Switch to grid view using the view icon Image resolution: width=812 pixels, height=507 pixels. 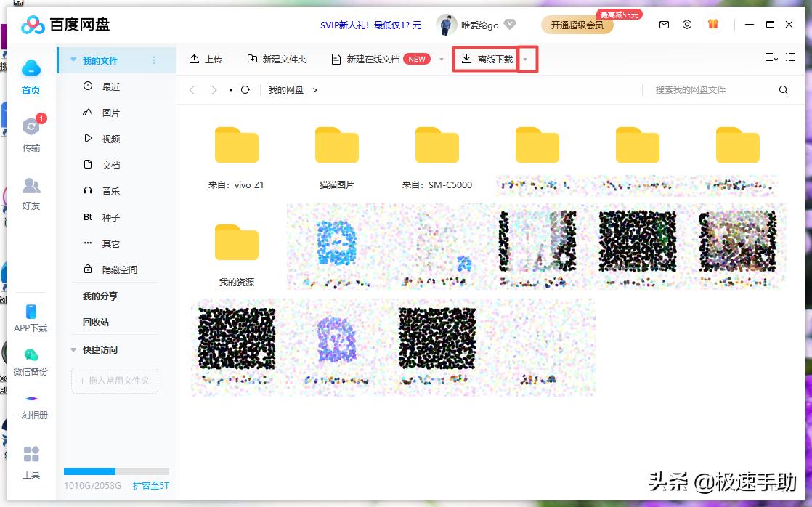790,57
